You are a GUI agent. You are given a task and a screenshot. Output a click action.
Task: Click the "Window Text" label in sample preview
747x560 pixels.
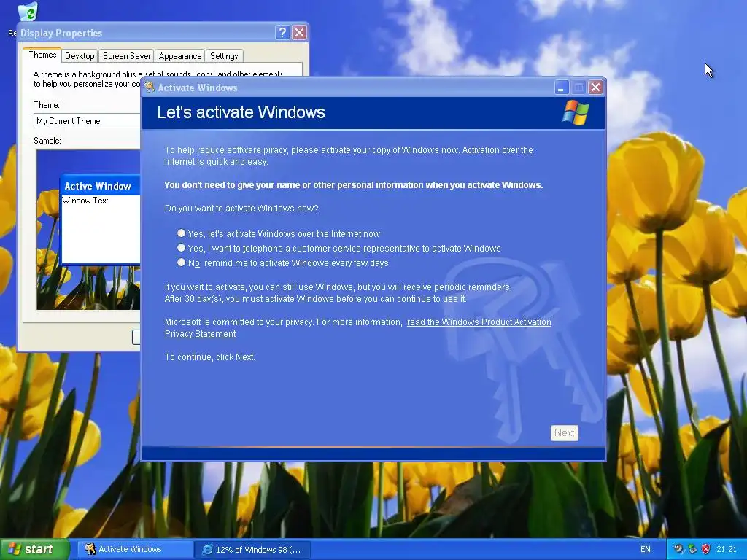pyautogui.click(x=85, y=201)
